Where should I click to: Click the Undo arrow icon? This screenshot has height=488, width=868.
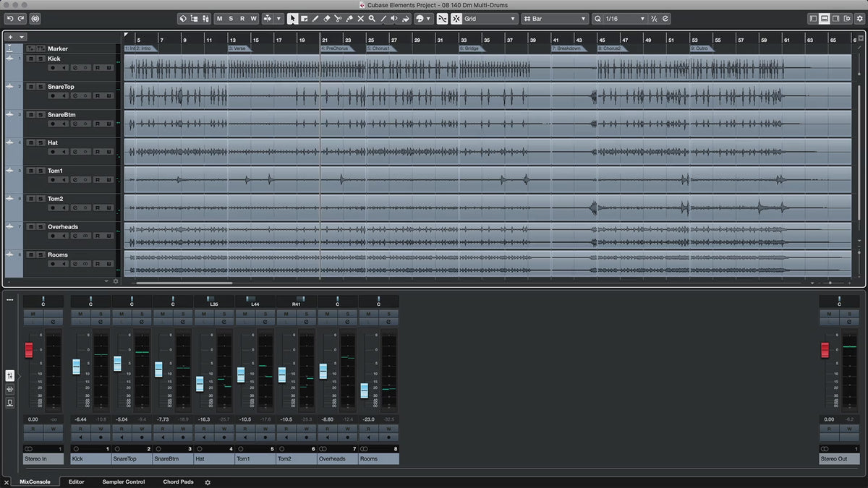pos(10,19)
